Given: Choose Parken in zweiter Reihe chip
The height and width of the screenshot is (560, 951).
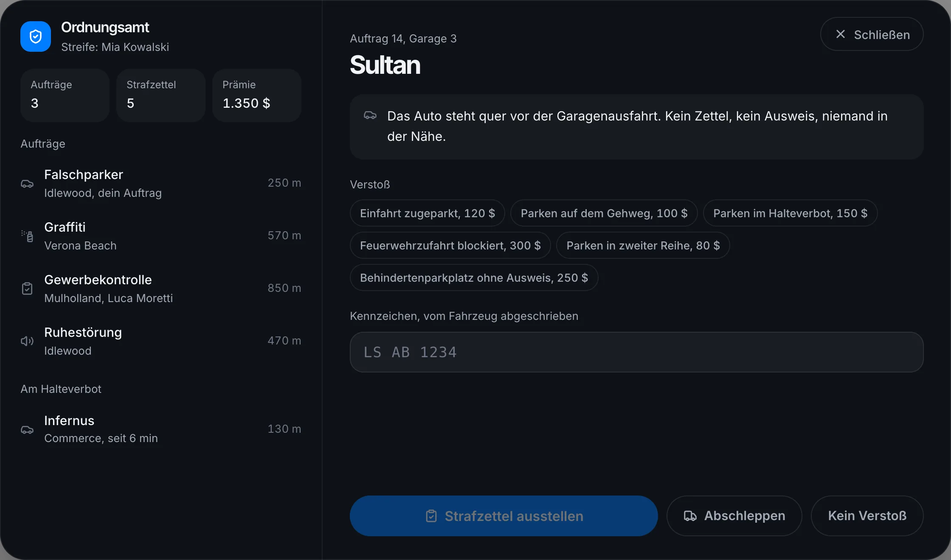Looking at the screenshot, I should coord(643,245).
